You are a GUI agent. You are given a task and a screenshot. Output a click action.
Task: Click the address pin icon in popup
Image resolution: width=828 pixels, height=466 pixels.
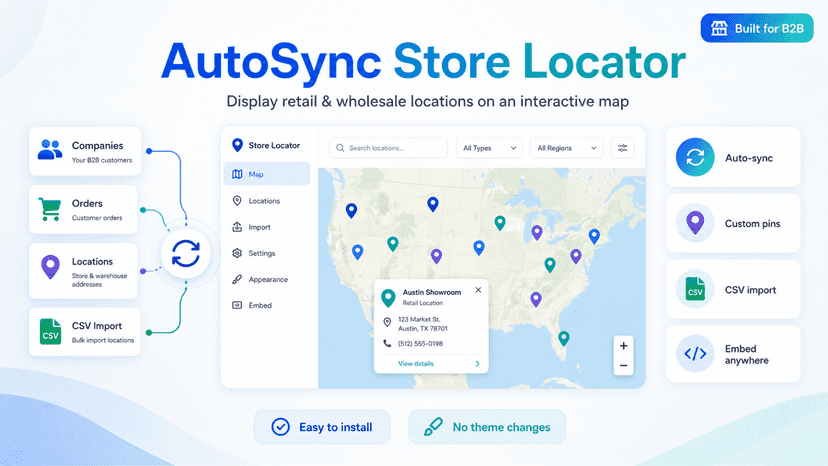[387, 322]
